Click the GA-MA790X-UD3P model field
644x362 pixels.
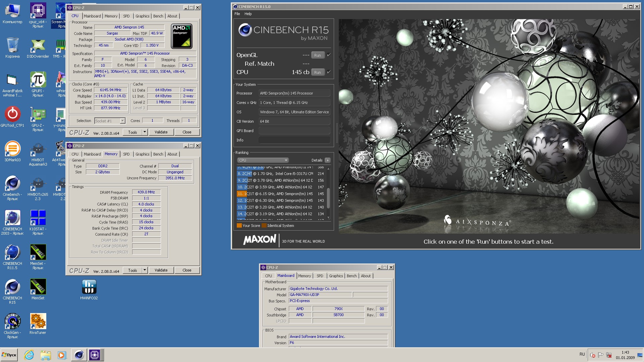click(x=320, y=295)
